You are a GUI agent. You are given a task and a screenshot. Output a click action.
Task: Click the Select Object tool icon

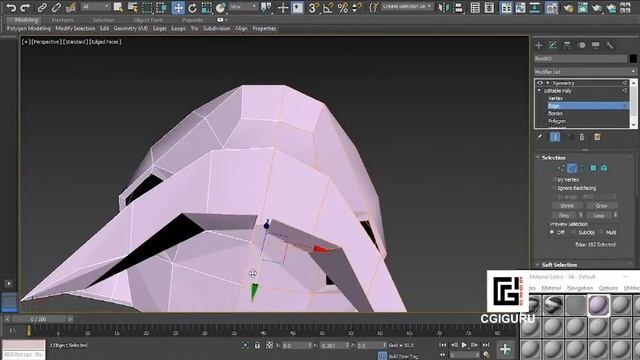(118, 7)
